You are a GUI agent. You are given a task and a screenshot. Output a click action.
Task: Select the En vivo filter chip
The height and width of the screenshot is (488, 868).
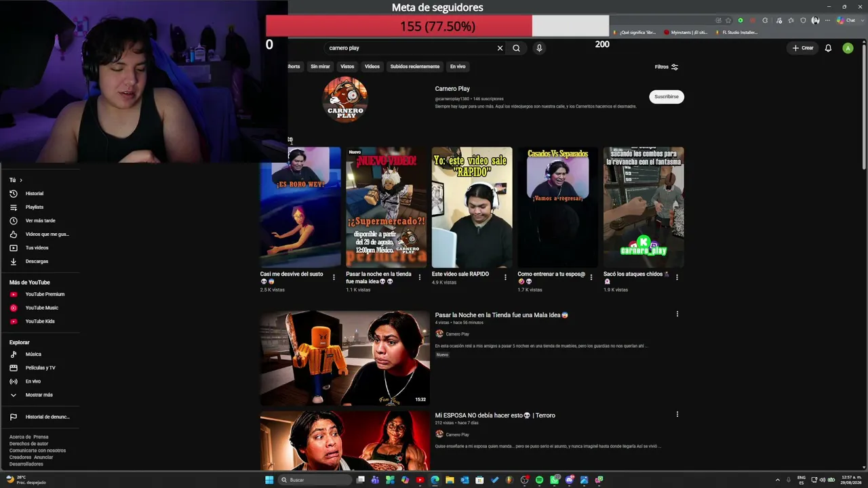[458, 66]
